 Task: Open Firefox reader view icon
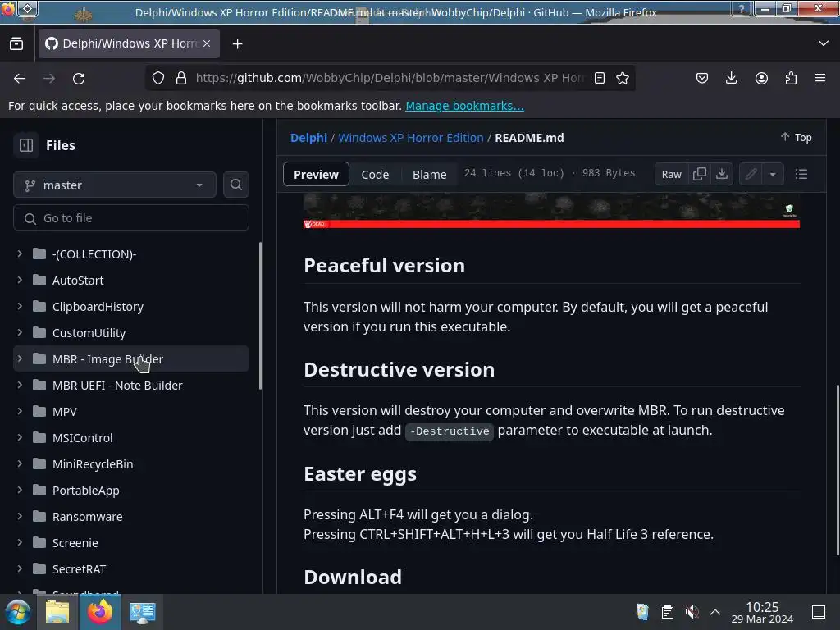click(x=600, y=78)
